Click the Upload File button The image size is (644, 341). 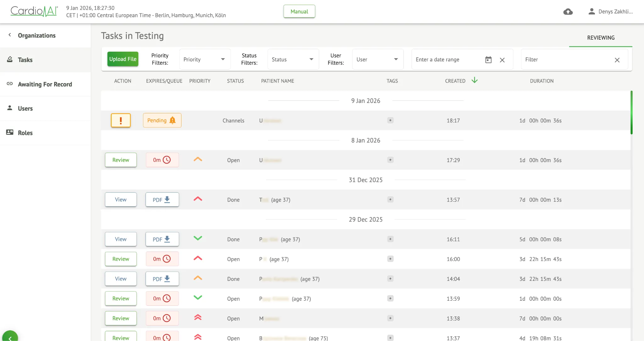click(x=123, y=59)
